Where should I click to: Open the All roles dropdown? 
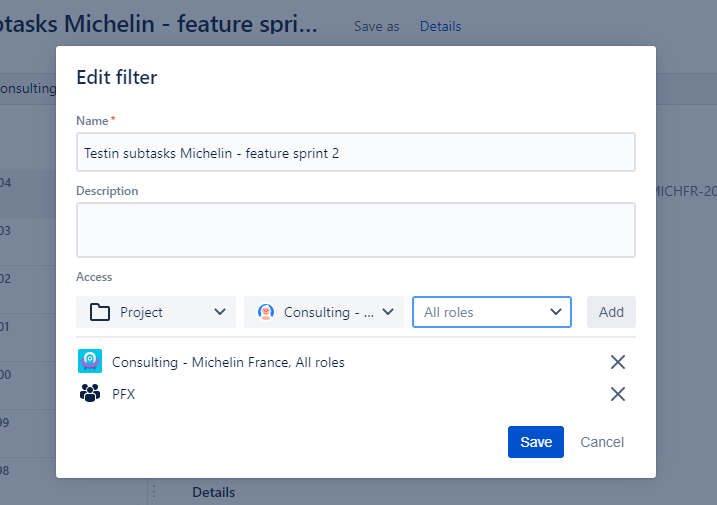pyautogui.click(x=492, y=312)
